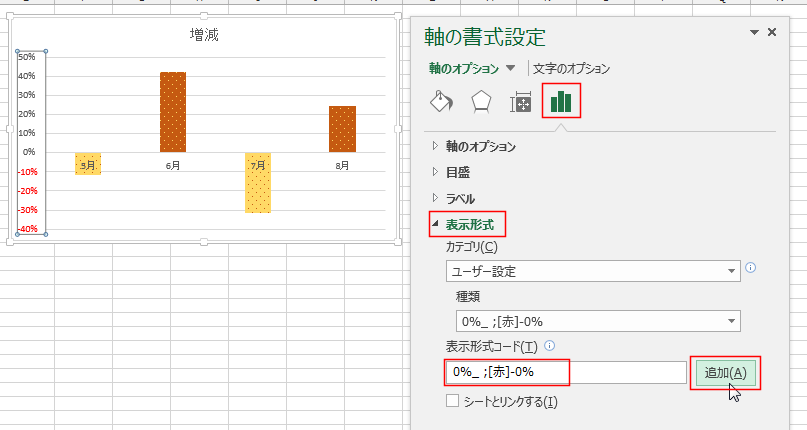Viewport: 807px width, 430px height.
Task: Collapse the 表示形式 section
Action: [468, 224]
